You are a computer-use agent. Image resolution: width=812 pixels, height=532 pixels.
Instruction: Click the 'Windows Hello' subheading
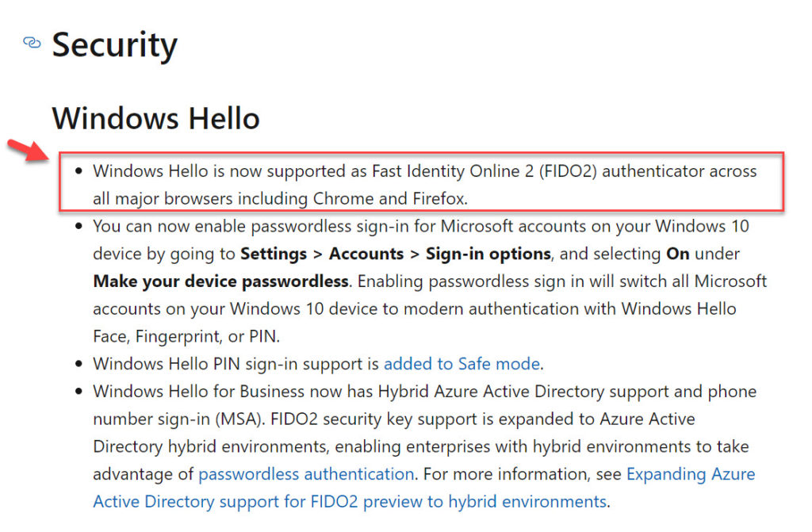point(155,119)
